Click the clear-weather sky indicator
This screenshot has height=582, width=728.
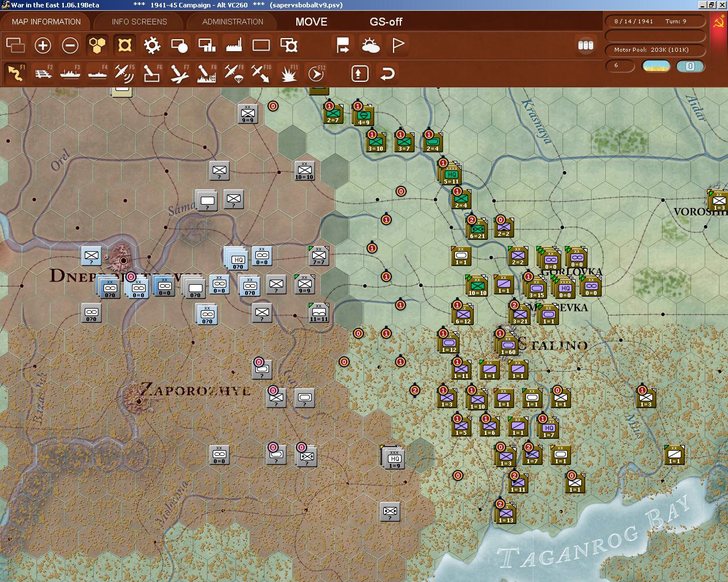pos(656,66)
